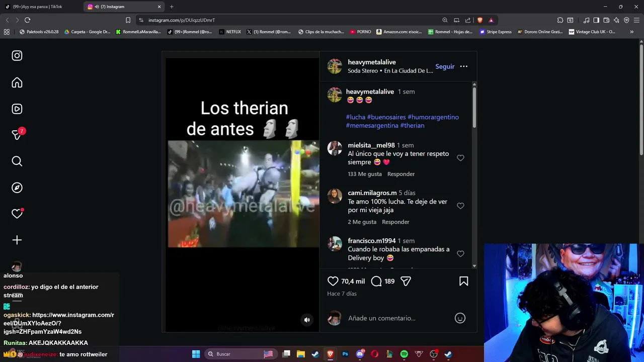Click the Create plus icon in sidebar
Viewport: 644px width, 362px height.
pyautogui.click(x=17, y=240)
